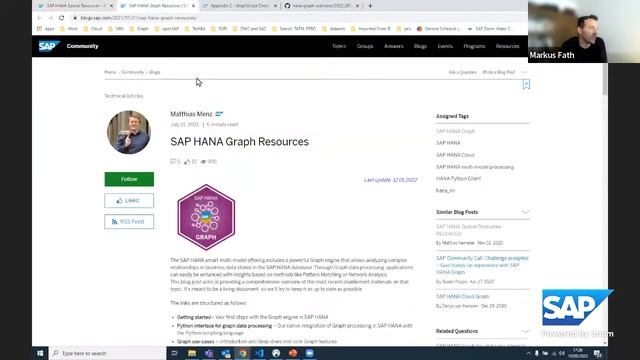Go to Community in the breadcrumb
The width and height of the screenshot is (640, 360).
tap(133, 72)
